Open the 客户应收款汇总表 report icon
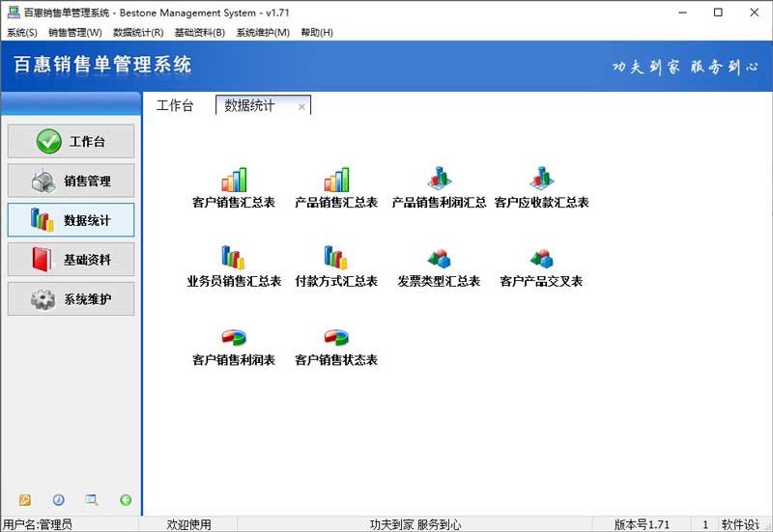The image size is (773, 532). 541,179
